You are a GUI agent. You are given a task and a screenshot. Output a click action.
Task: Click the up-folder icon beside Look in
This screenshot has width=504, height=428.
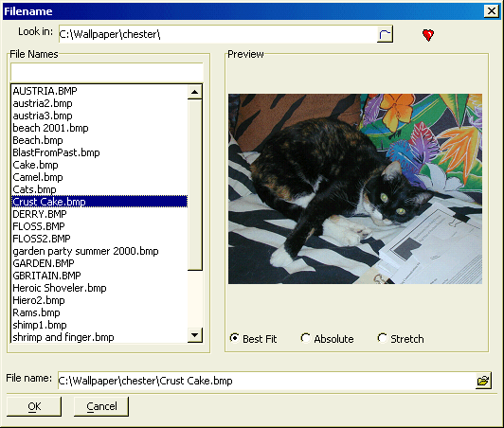coord(385,34)
